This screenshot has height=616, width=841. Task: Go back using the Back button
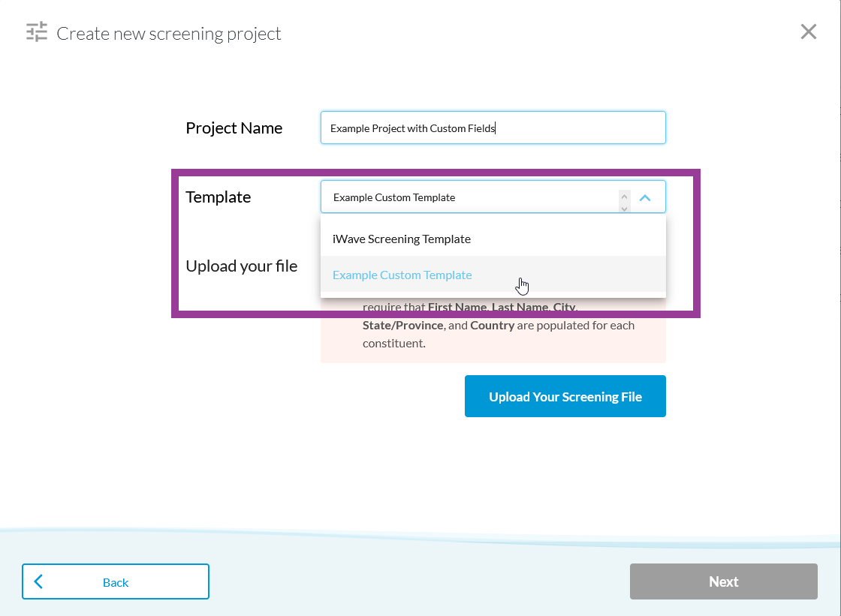click(x=116, y=581)
